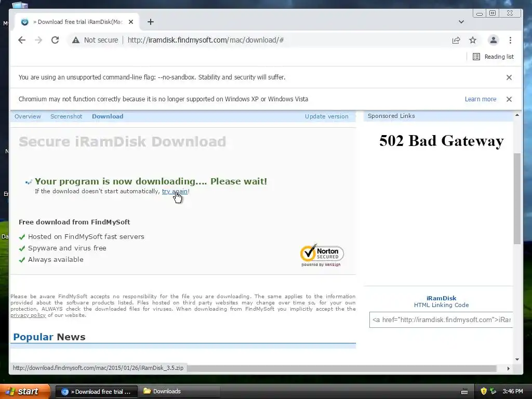Viewport: 532px width, 399px height.
Task: Click the forward navigation arrow
Action: (x=38, y=40)
